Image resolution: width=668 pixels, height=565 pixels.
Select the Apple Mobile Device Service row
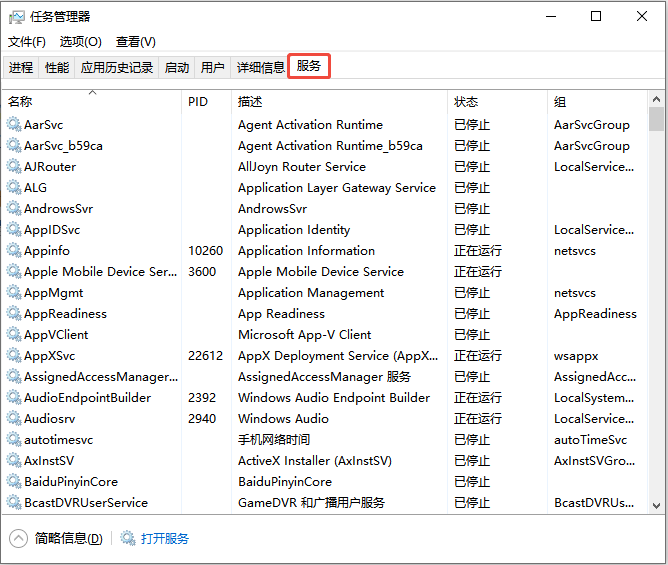[x=325, y=271]
